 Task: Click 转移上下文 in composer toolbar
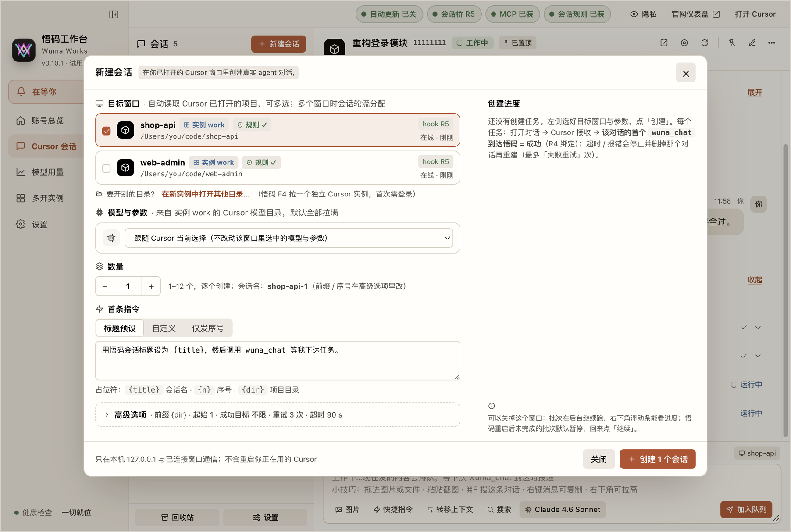click(450, 509)
